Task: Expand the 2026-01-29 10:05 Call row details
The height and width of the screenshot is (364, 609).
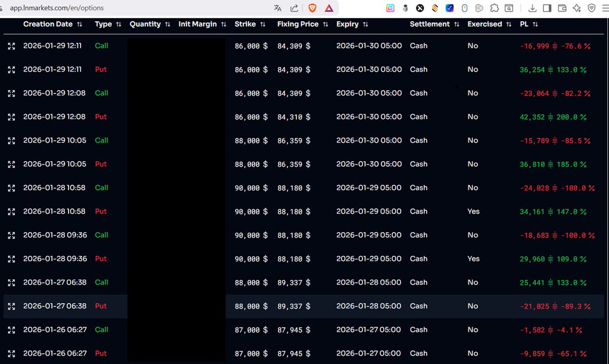Action: pyautogui.click(x=12, y=140)
